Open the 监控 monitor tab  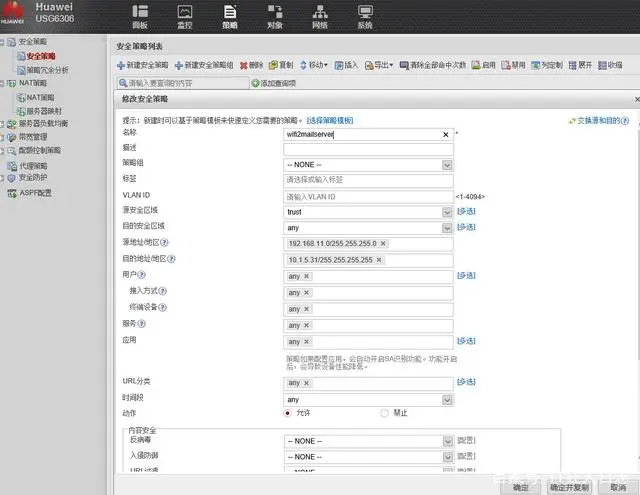[x=184, y=16]
